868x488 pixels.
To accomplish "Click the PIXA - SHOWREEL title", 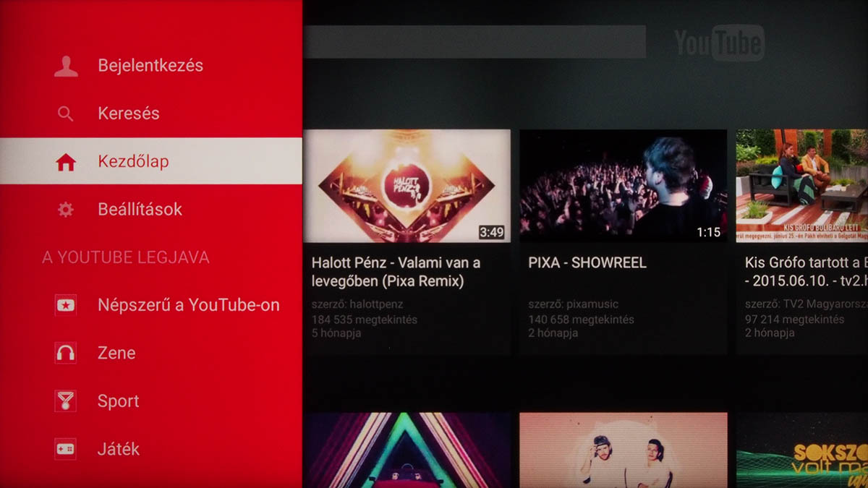I will [x=587, y=263].
